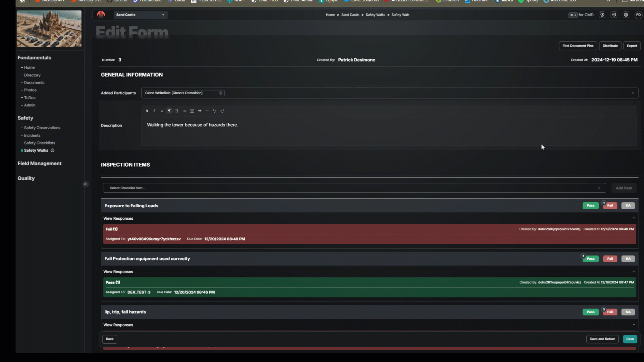Viewport: 644px width, 362px height.
Task: Collapse View Responses under Exposure to Falling Loads
Action: [634, 218]
